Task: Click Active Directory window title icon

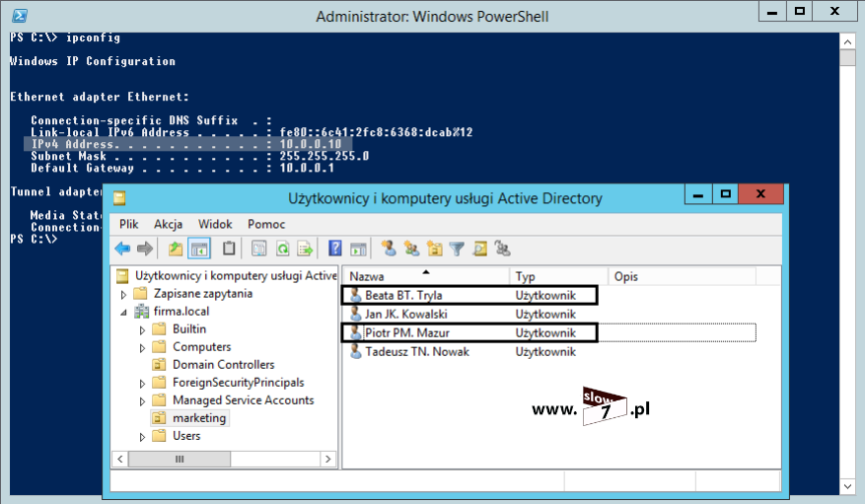Action: tap(119, 198)
